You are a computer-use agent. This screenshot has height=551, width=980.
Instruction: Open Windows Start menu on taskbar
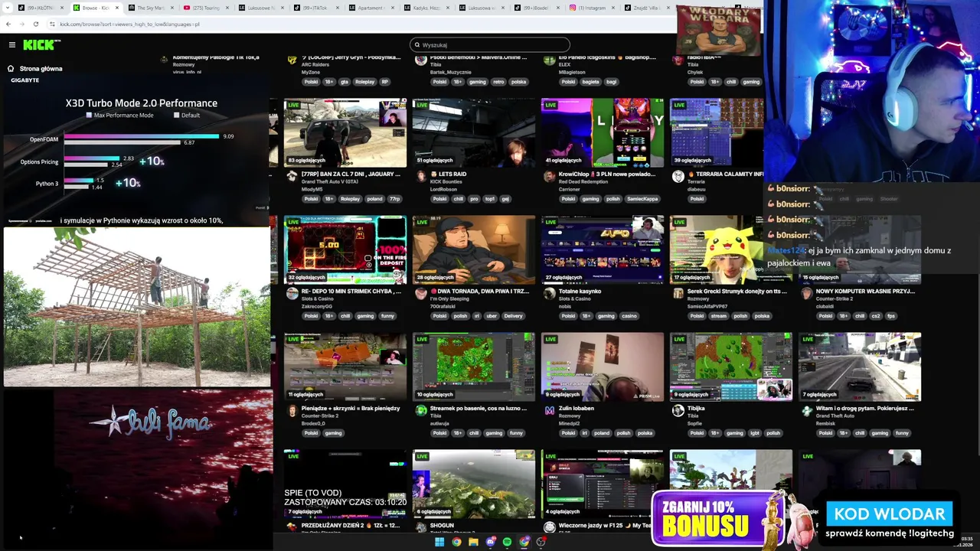pyautogui.click(x=439, y=542)
